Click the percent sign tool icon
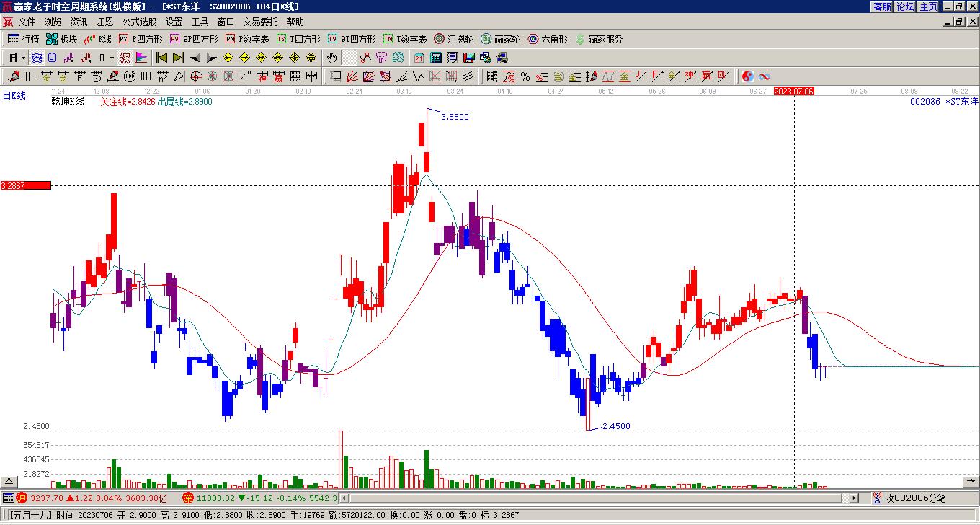The image size is (980, 525). click(x=525, y=76)
